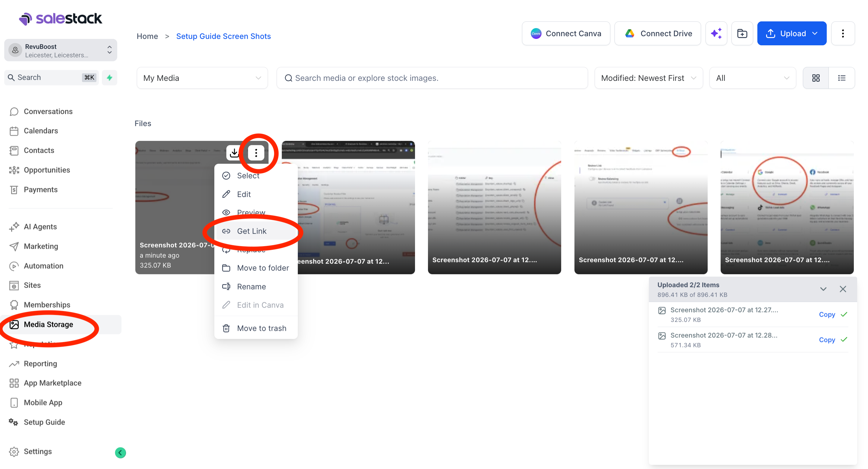Viewport: 868px width, 469px height.
Task: Open Conversations in the sidebar
Action: 48,111
